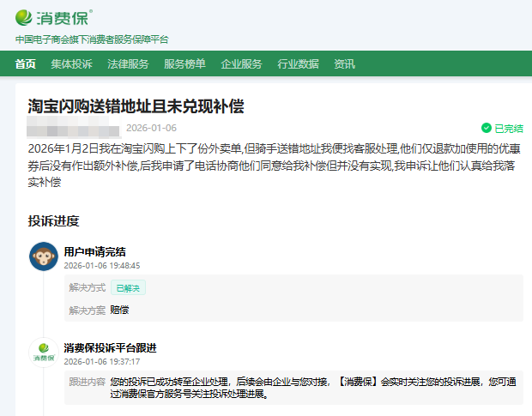Click the 用户申请完结 progress entry title
532x416 pixels.
(94, 251)
